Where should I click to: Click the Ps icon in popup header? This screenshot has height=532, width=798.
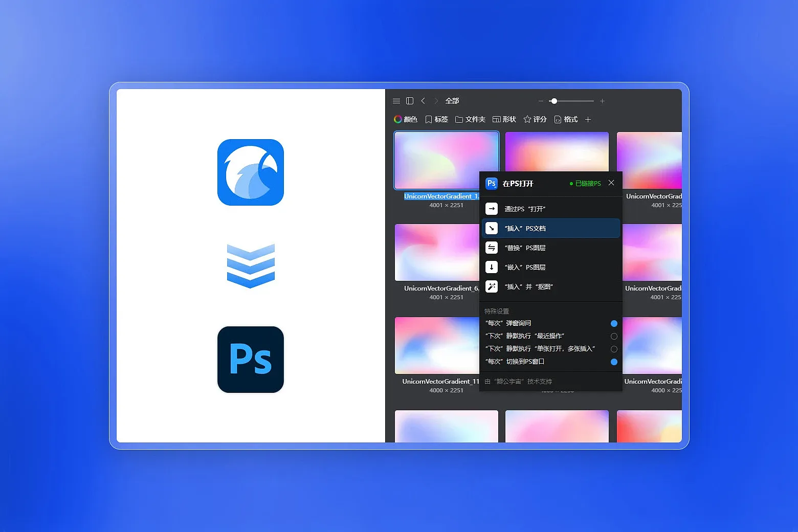[x=492, y=183]
